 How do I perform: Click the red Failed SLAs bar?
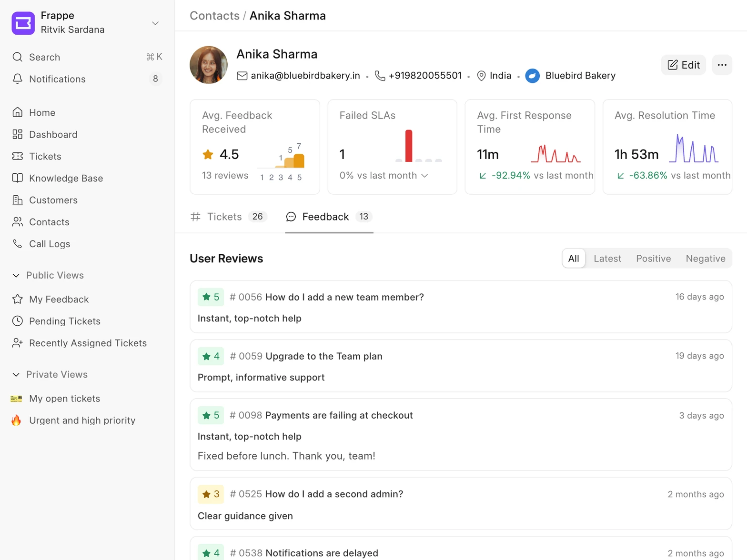coord(409,146)
